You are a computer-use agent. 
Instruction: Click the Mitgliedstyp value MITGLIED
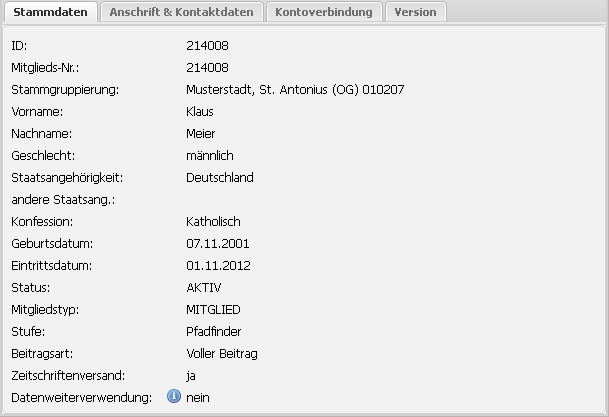pos(213,310)
